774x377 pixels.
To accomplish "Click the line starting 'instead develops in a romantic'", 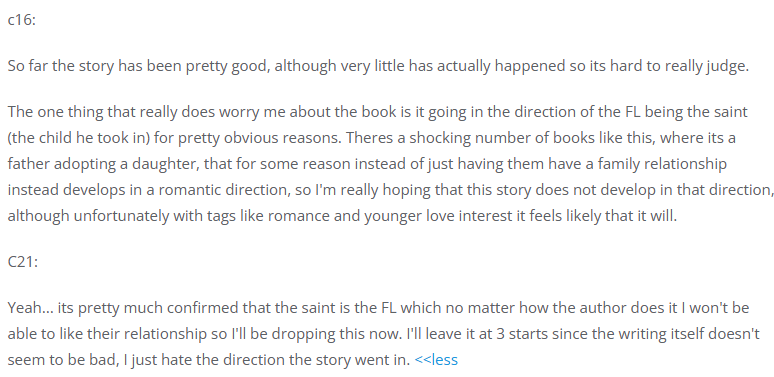I will pyautogui.click(x=390, y=190).
